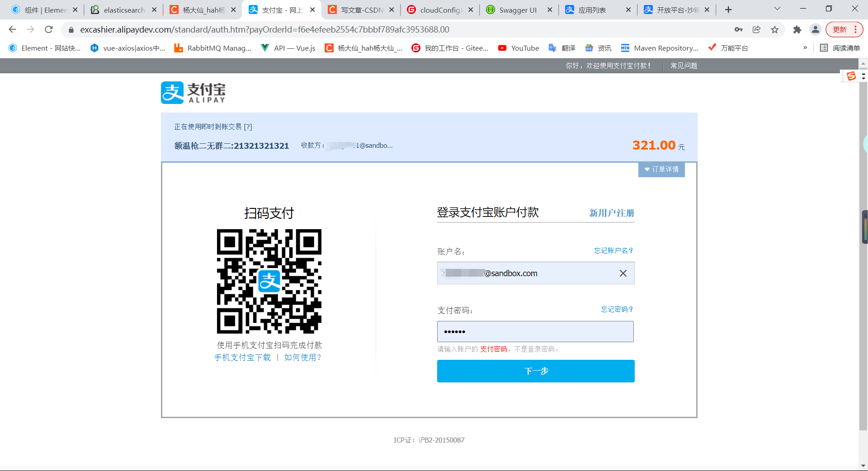
Task: Click the 下一步 next step button
Action: tap(536, 371)
